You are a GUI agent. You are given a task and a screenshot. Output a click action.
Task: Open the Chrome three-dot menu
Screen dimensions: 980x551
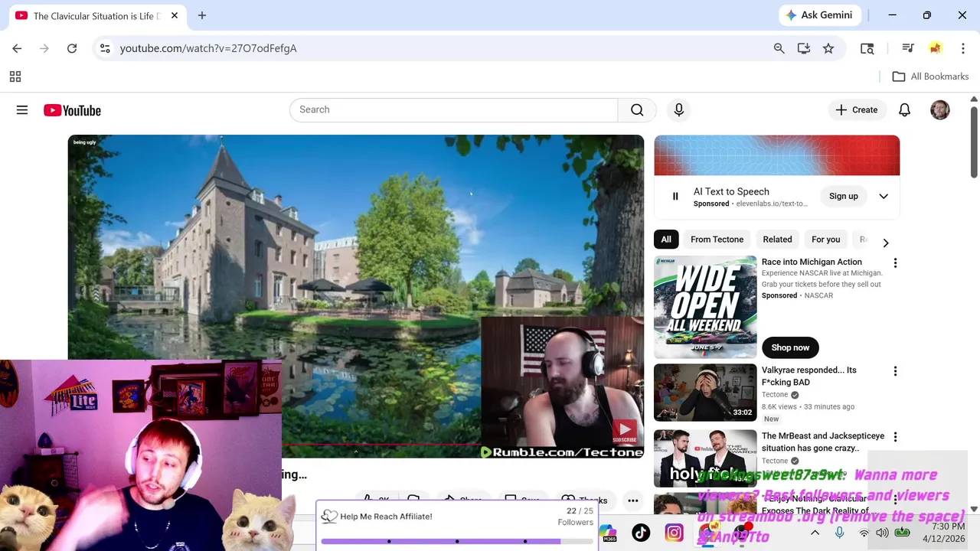[962, 48]
